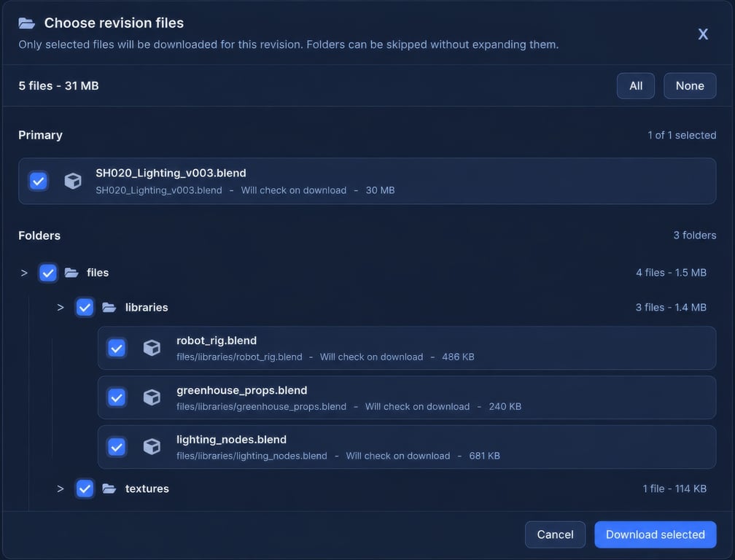Viewport: 735px width, 560px height.
Task: Click the '4 files - 1.5 MB' size text
Action: [x=671, y=273]
